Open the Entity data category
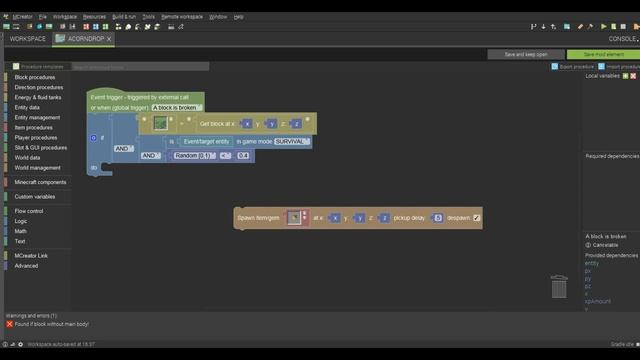 point(27,107)
